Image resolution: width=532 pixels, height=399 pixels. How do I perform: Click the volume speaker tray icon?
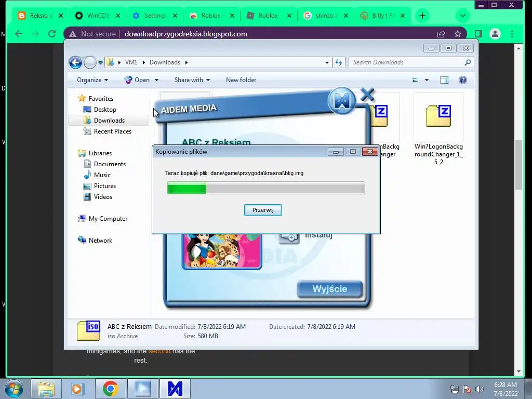tap(480, 389)
